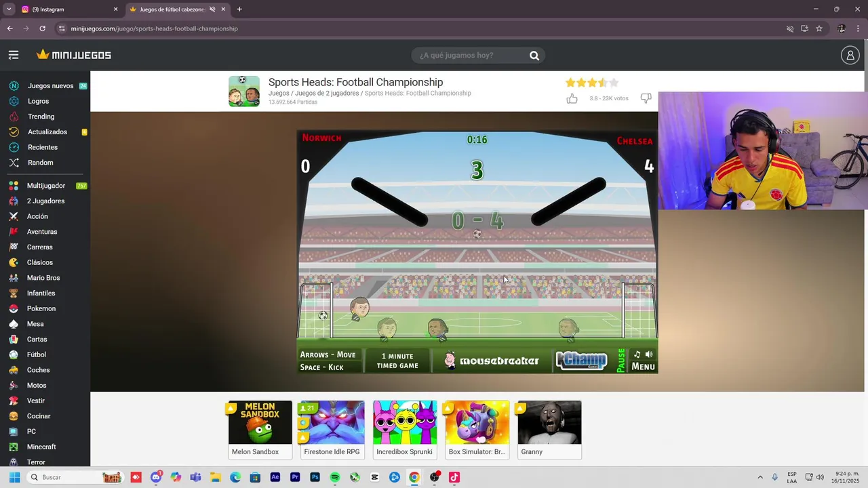Open the Melon Sandbox game card

pos(260,430)
